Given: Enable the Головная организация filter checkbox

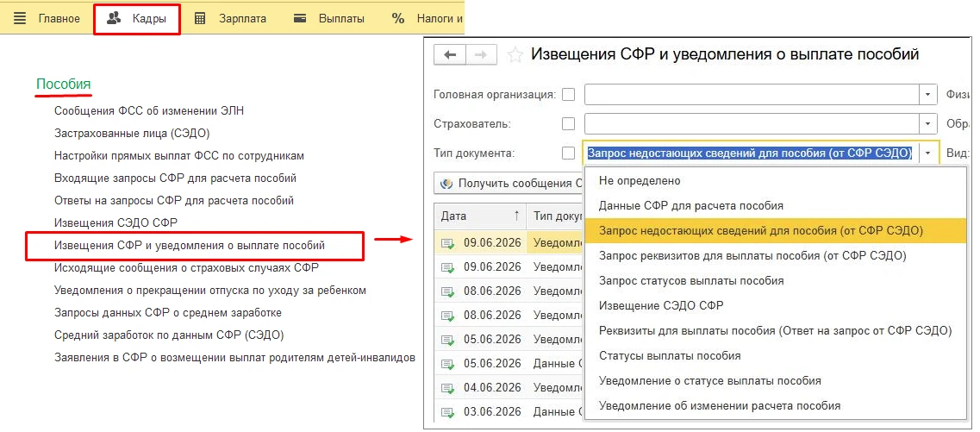Looking at the screenshot, I should click(568, 95).
